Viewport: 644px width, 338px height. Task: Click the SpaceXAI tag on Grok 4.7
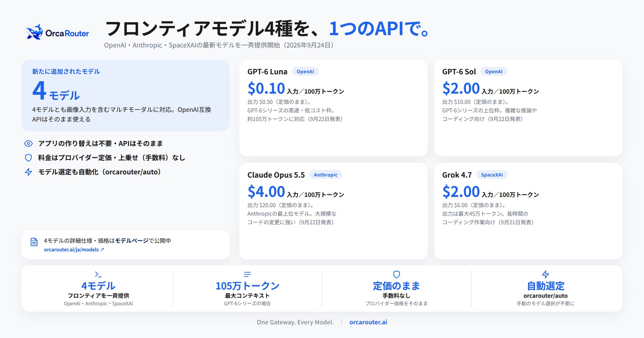pyautogui.click(x=492, y=175)
